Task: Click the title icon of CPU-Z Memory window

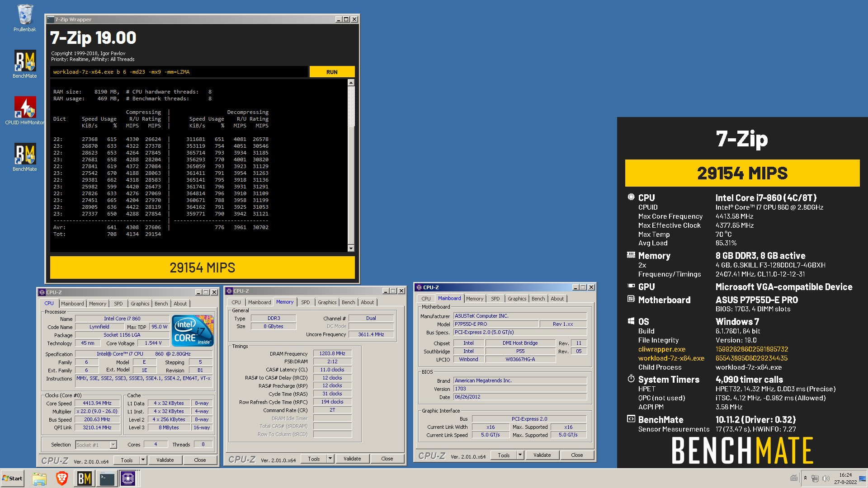Action: pos(229,291)
